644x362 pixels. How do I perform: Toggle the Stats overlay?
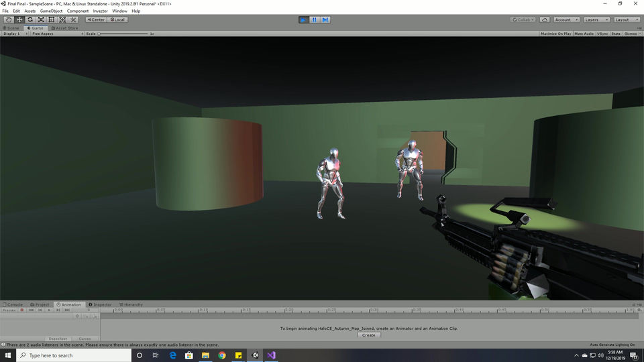coord(616,34)
